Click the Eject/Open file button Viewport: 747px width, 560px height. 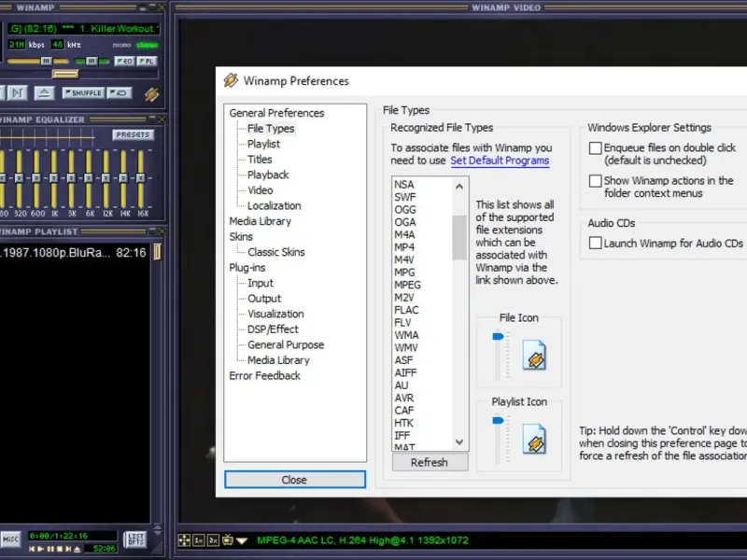point(44,92)
